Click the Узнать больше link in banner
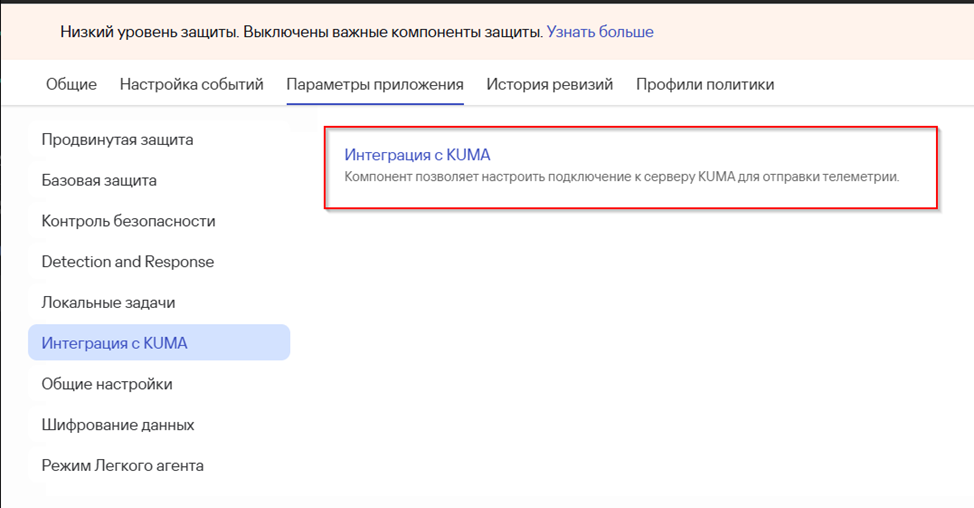This screenshot has height=508, width=974. coord(600,32)
